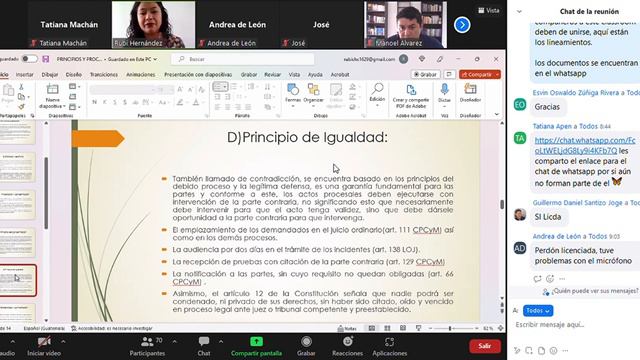
Task: Open the Aplicaciones panel
Action: click(x=389, y=346)
